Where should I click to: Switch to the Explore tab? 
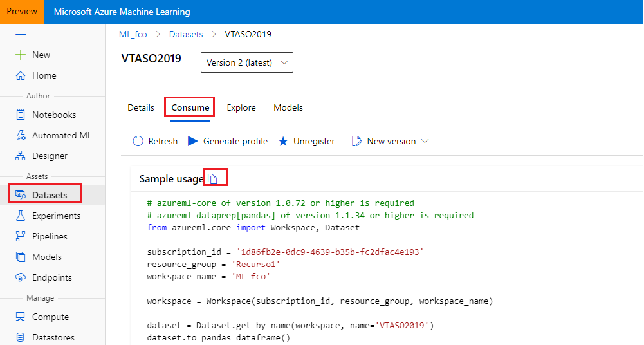click(x=241, y=107)
